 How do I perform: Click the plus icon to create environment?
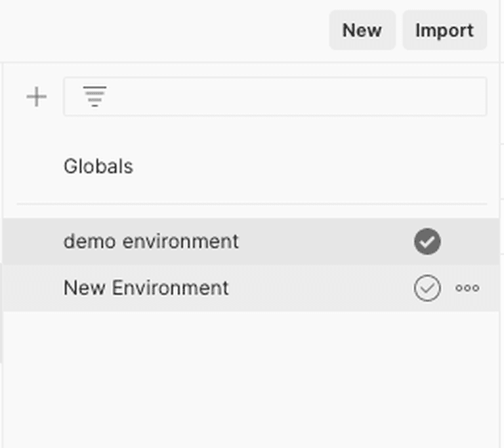coord(36,97)
